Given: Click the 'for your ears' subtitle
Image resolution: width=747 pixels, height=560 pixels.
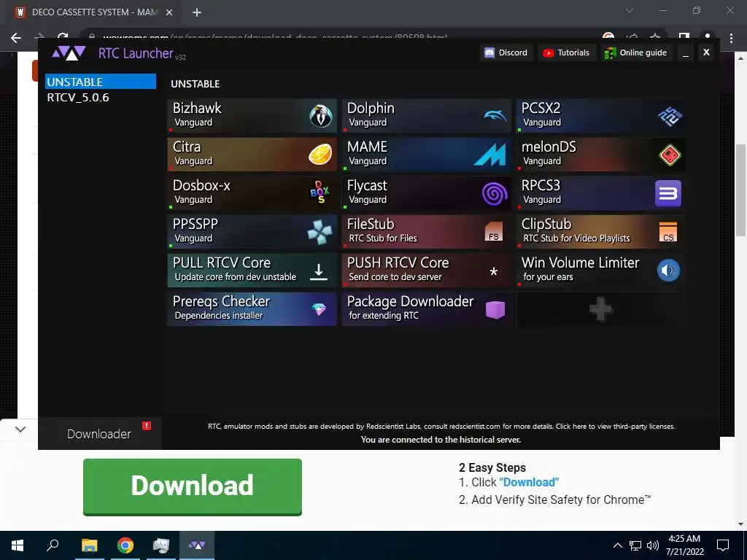Looking at the screenshot, I should coord(548,276).
